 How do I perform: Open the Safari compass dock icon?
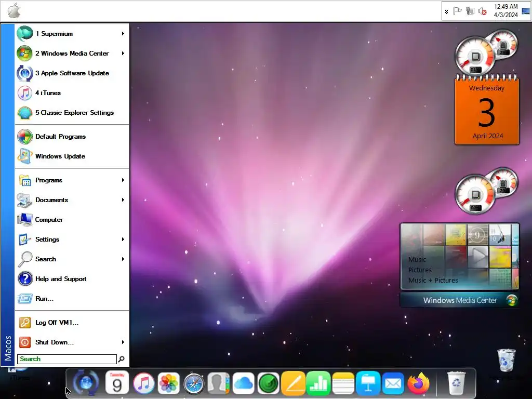194,383
